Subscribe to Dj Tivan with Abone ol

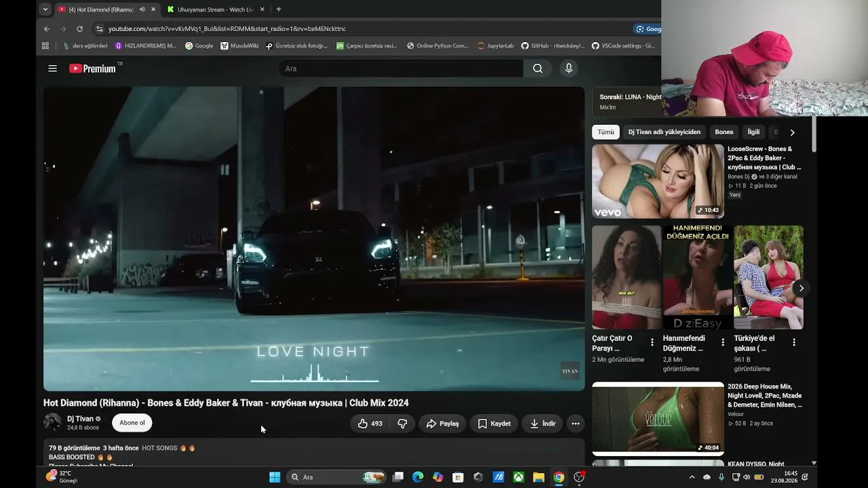tap(132, 423)
